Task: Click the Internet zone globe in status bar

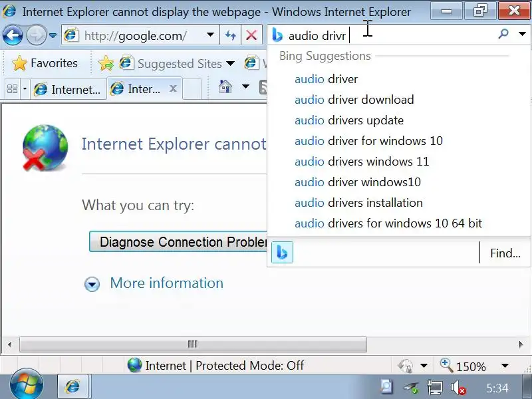Action: [x=135, y=365]
